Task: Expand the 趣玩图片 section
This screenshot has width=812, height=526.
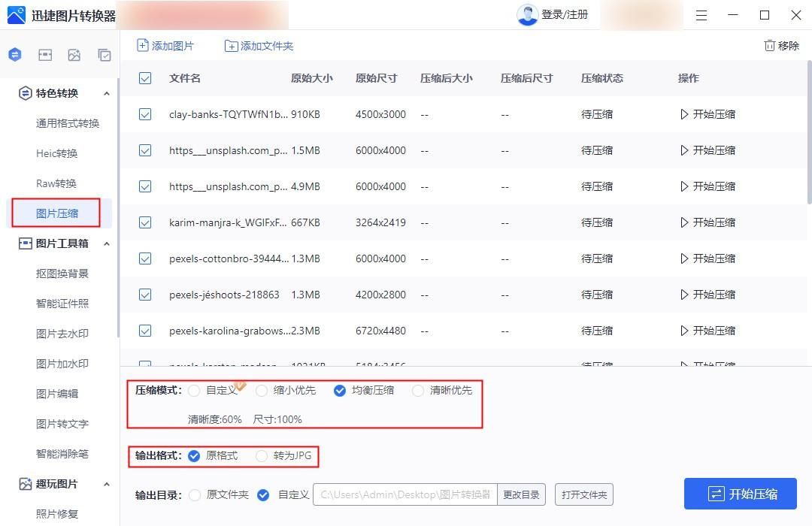Action: [107, 483]
